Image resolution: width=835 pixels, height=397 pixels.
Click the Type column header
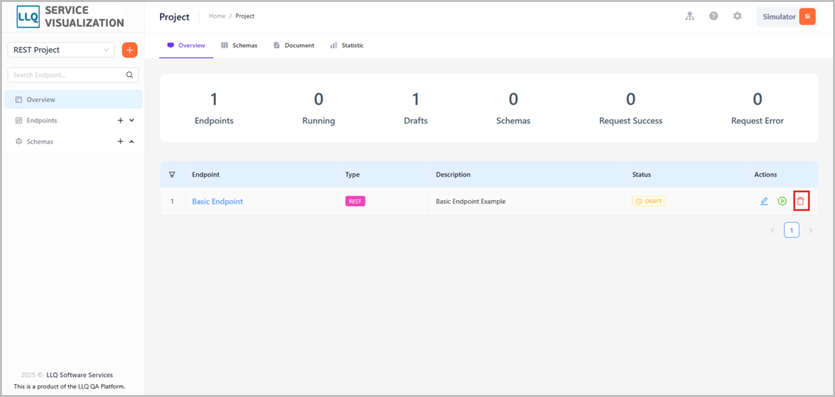(352, 175)
